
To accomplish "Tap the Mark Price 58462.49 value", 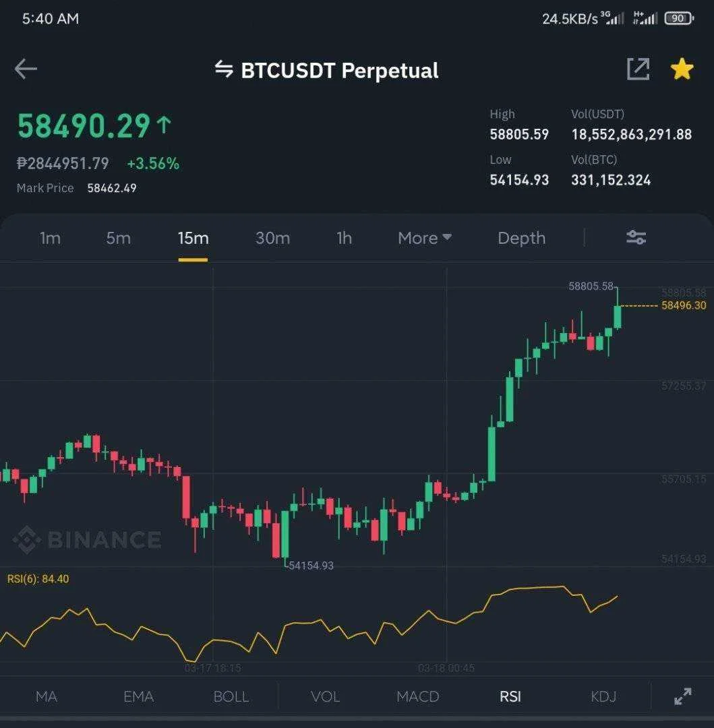I will pyautogui.click(x=112, y=188).
